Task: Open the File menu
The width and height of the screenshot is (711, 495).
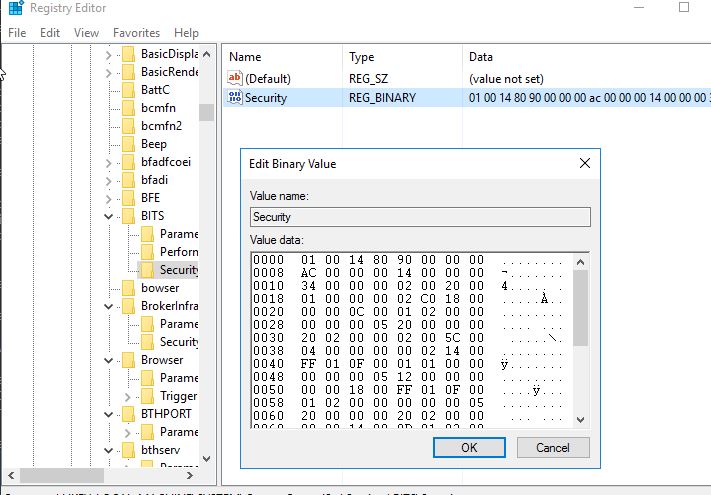Action: (x=17, y=33)
